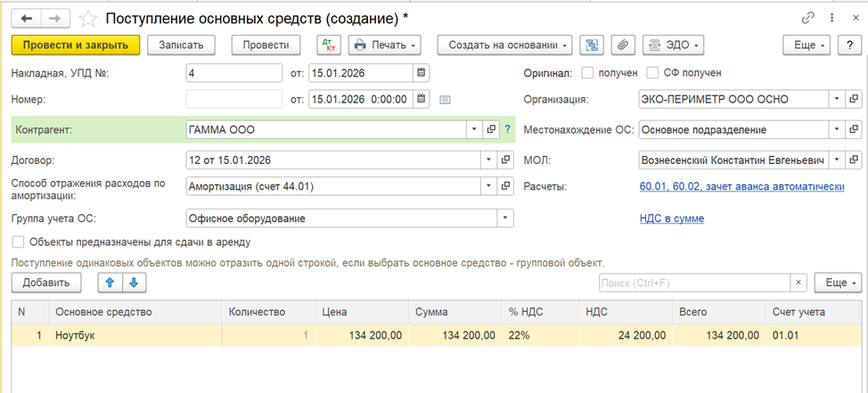Show the Контрагент question mark hint
The height and width of the screenshot is (393, 868).
(506, 129)
